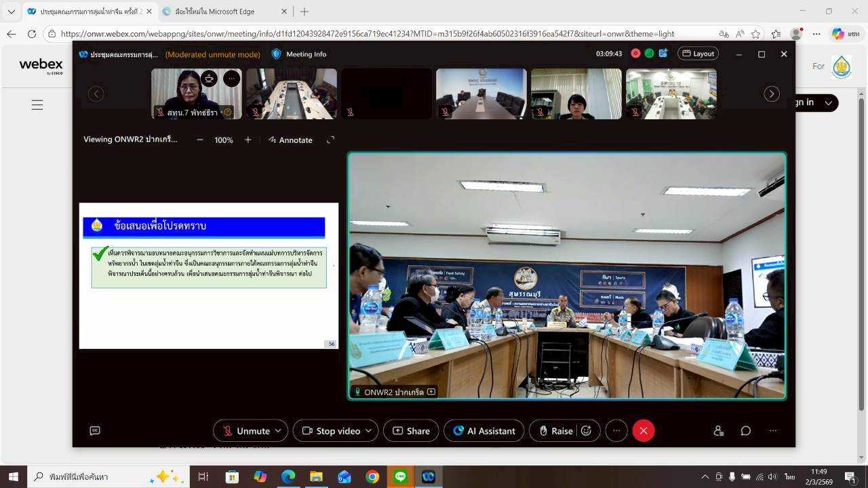Click the red leave meeting button
This screenshot has height=488, width=868.
pyautogui.click(x=644, y=431)
